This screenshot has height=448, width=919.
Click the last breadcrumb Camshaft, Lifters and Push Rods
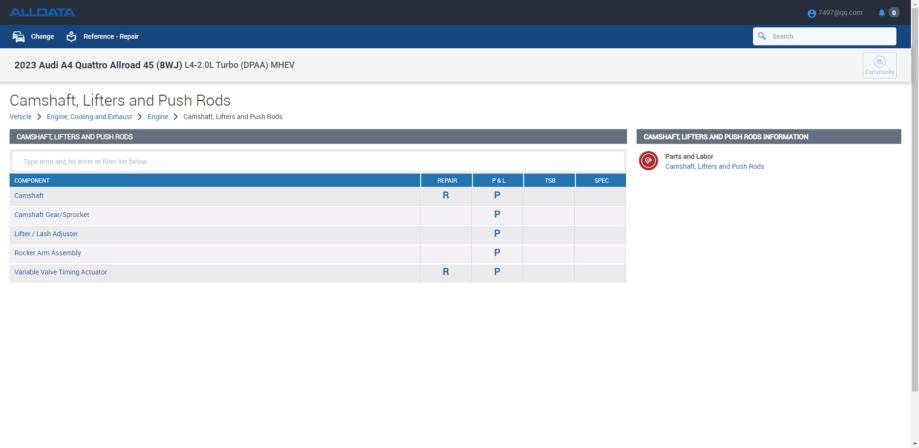(233, 117)
